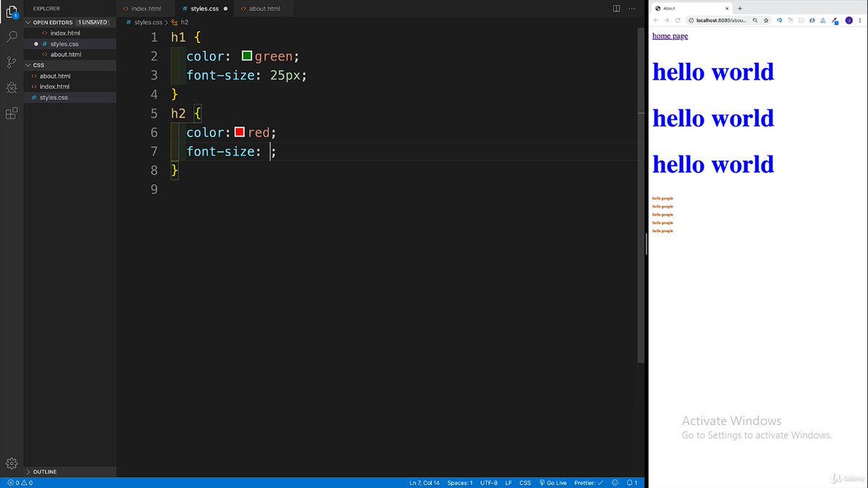
Task: Close the About browser tab
Action: click(728, 8)
